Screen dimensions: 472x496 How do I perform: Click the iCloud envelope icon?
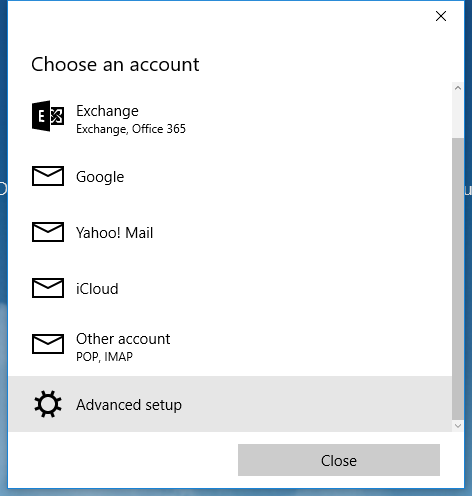pyautogui.click(x=48, y=288)
